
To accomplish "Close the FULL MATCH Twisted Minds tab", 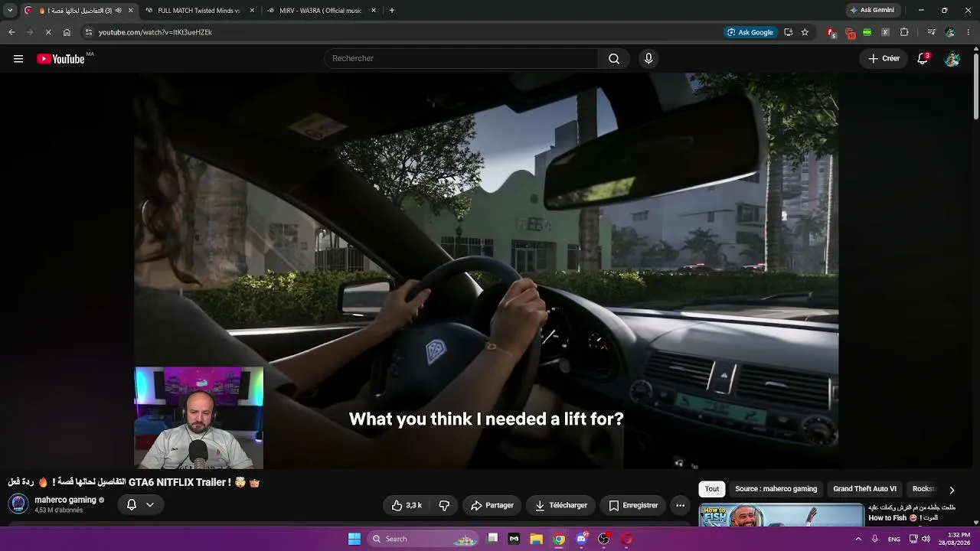I will pyautogui.click(x=252, y=11).
